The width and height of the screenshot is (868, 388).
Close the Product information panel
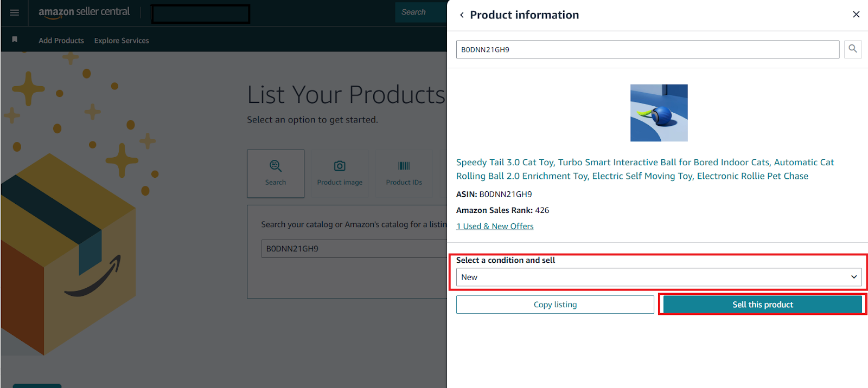coord(856,15)
